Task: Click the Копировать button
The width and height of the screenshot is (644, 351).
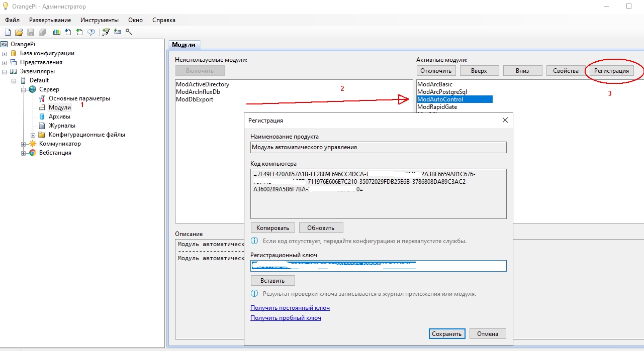Action: point(272,228)
